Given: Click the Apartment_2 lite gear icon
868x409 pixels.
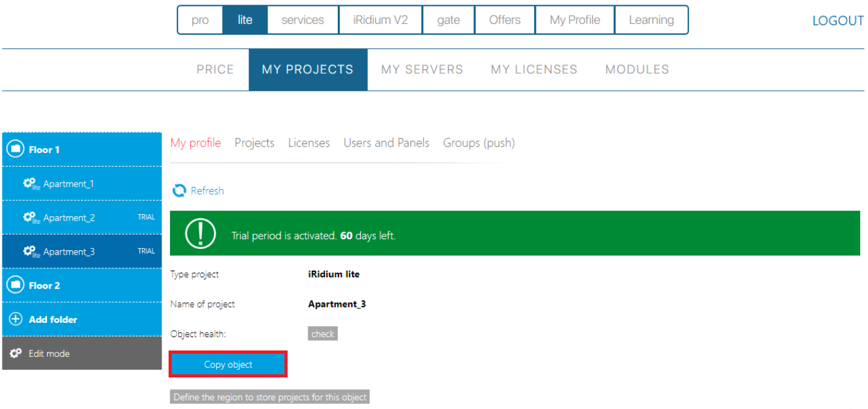Looking at the screenshot, I should (x=30, y=218).
